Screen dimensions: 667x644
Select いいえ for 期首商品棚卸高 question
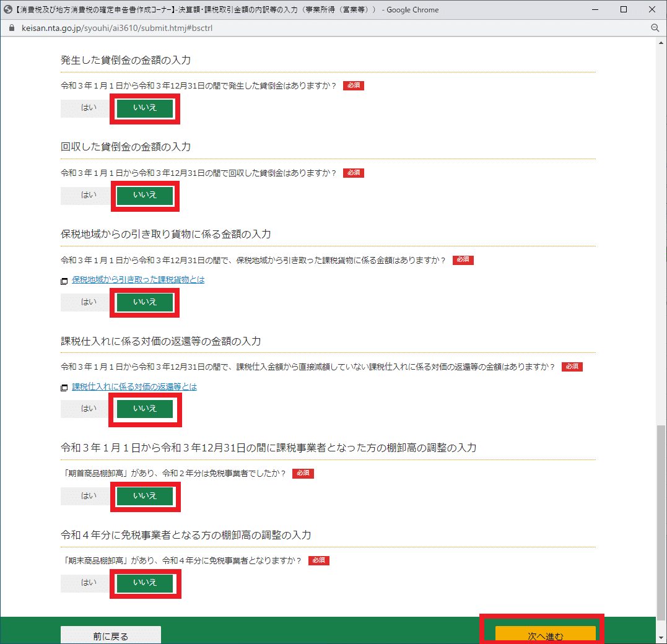145,496
